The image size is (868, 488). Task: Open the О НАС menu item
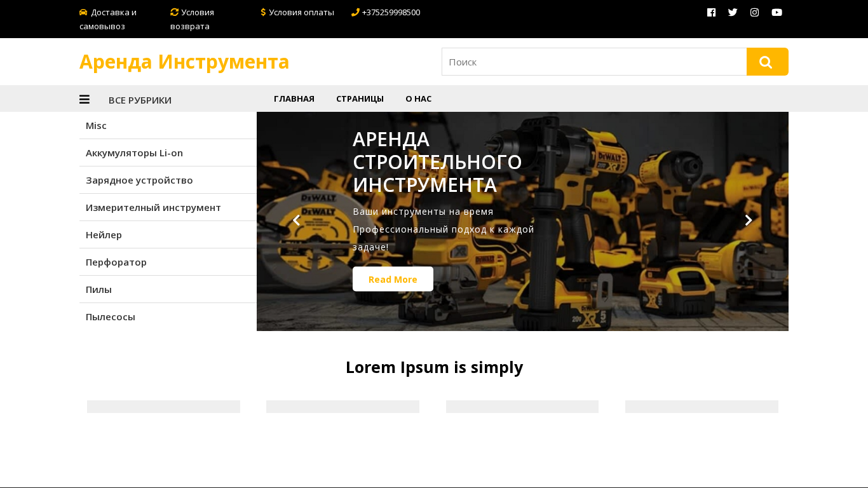click(418, 98)
